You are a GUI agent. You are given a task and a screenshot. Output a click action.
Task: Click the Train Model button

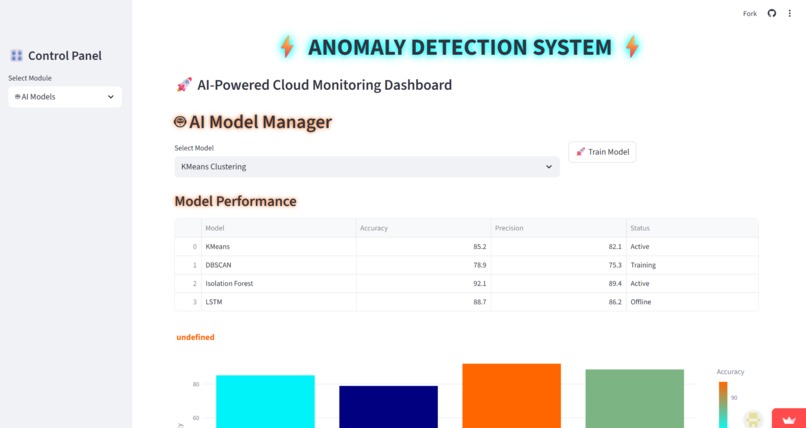pos(602,152)
